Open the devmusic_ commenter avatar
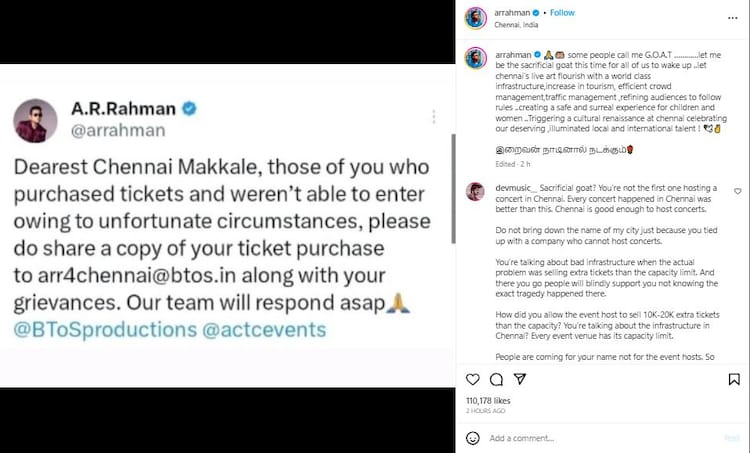 pos(475,190)
